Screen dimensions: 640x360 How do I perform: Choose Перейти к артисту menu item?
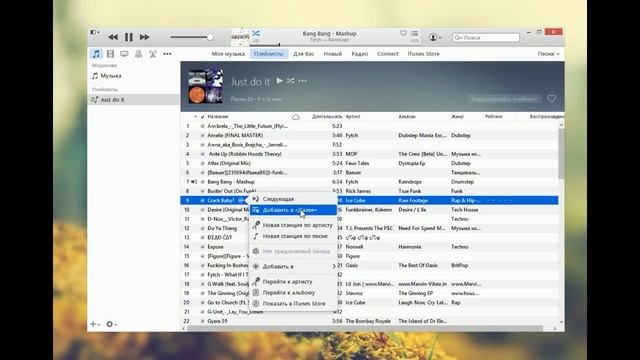293,282
